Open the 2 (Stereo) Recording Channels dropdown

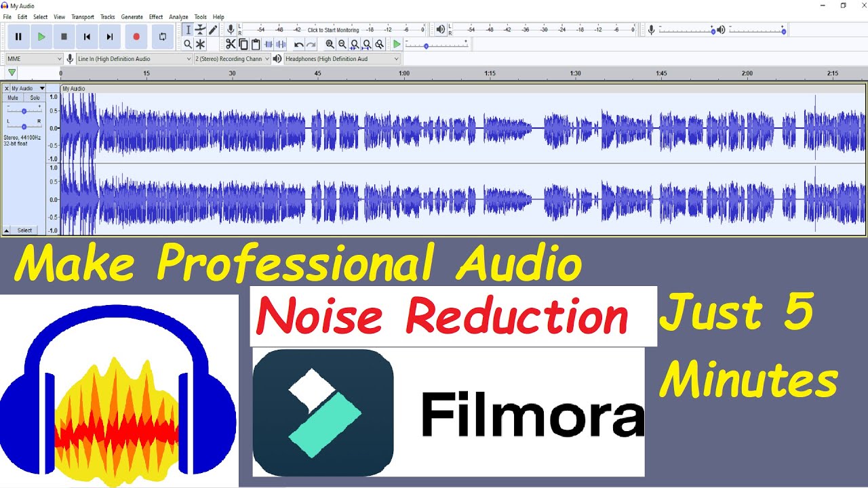pyautogui.click(x=233, y=59)
